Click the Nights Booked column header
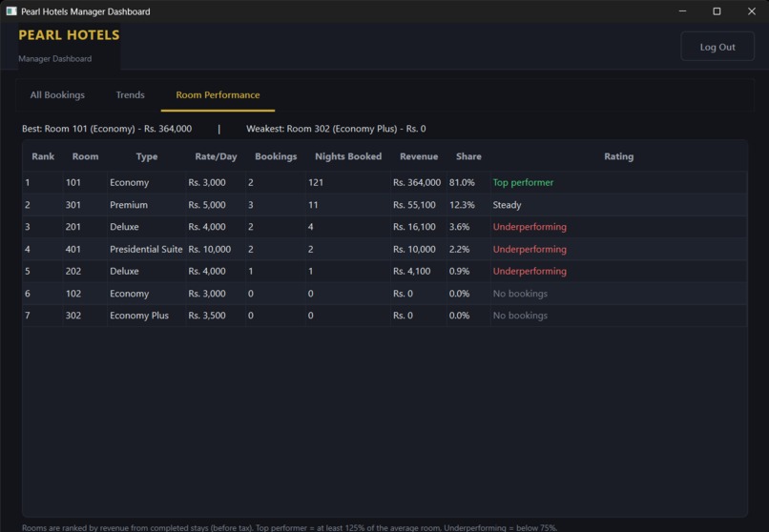The height and width of the screenshot is (532, 769). point(348,156)
